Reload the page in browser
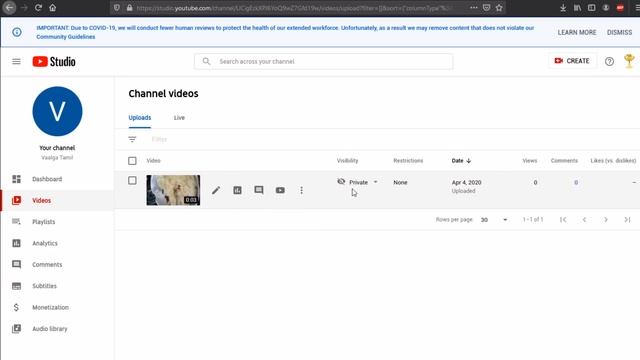 38,7
